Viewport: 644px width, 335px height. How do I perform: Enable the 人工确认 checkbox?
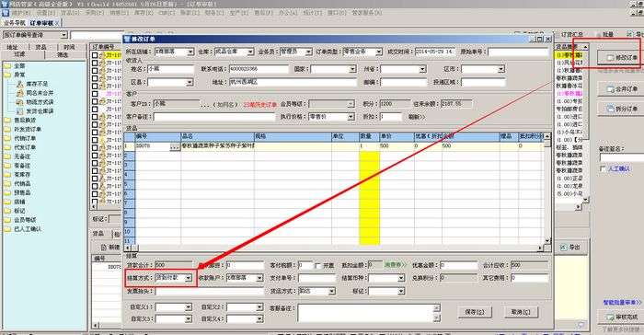click(x=603, y=169)
